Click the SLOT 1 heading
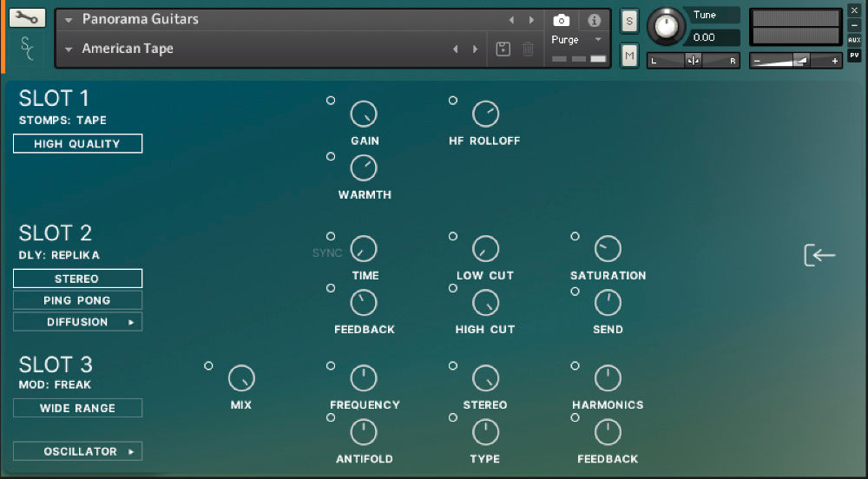The height and width of the screenshot is (479, 868). pos(54,98)
